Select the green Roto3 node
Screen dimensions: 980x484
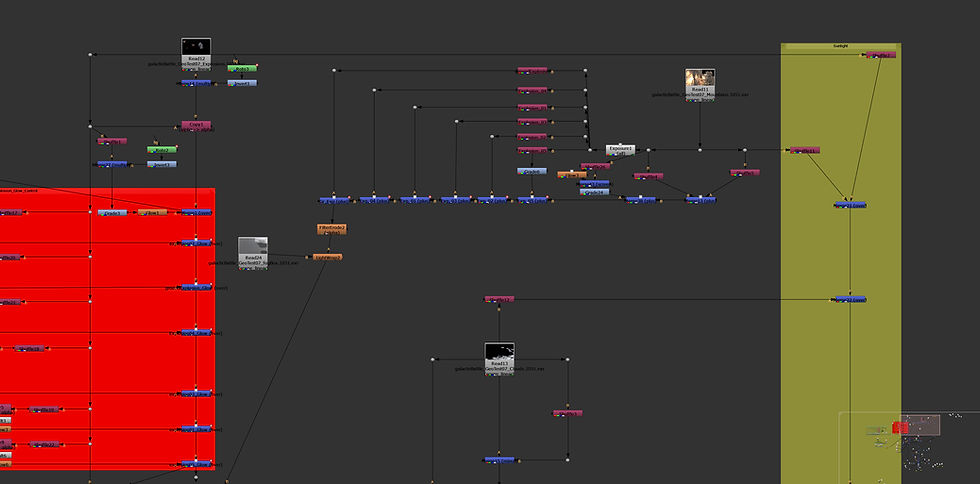point(242,68)
